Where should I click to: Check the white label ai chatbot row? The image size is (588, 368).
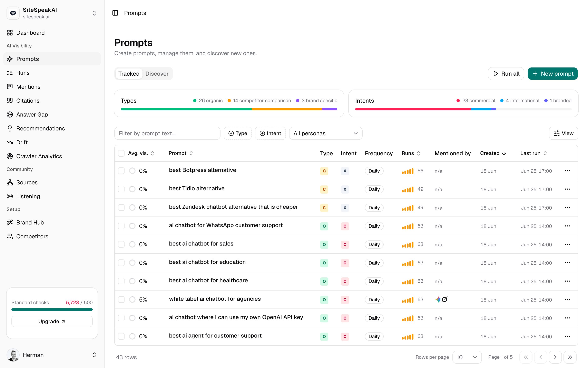click(121, 300)
